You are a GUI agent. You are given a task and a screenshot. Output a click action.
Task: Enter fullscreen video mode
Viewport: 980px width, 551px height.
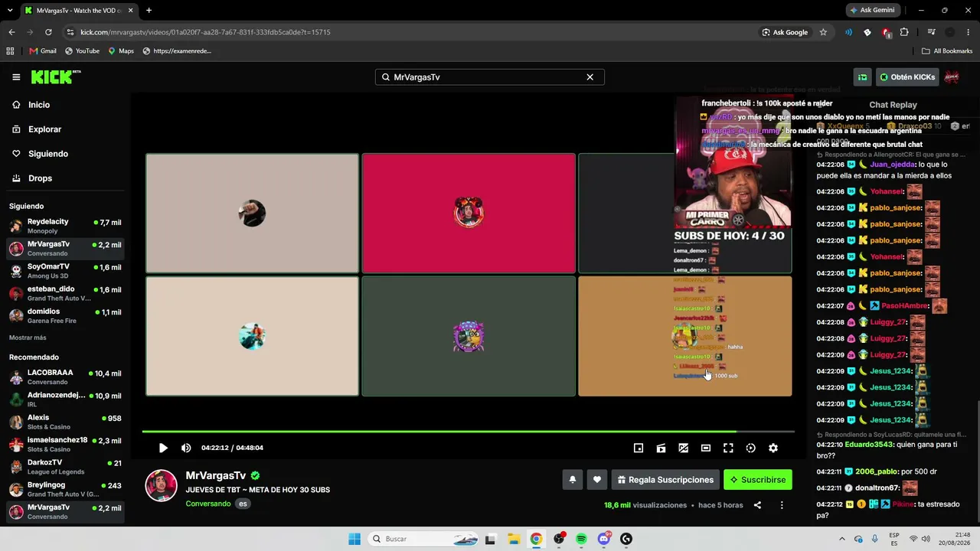[x=728, y=448]
